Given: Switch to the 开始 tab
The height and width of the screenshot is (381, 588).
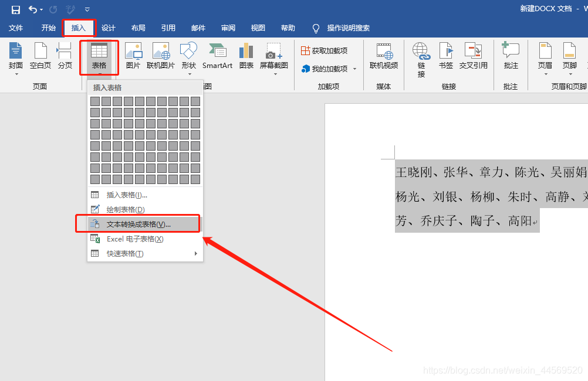Looking at the screenshot, I should [48, 28].
